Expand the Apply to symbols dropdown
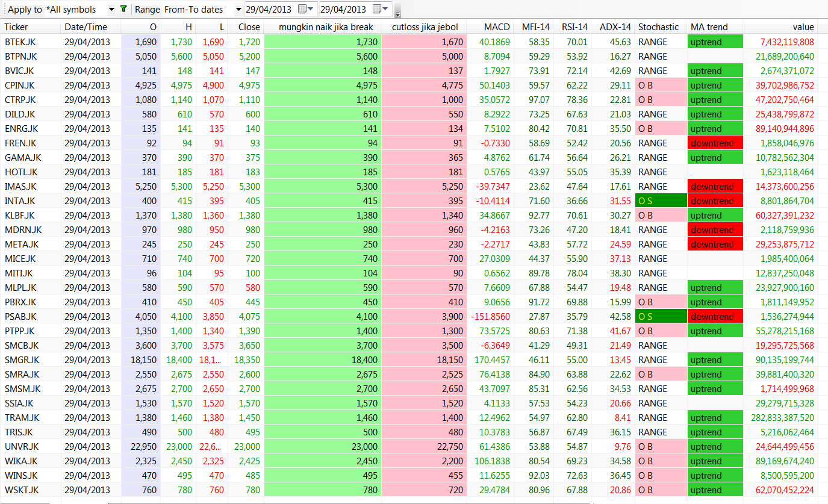The image size is (828, 504). (111, 10)
